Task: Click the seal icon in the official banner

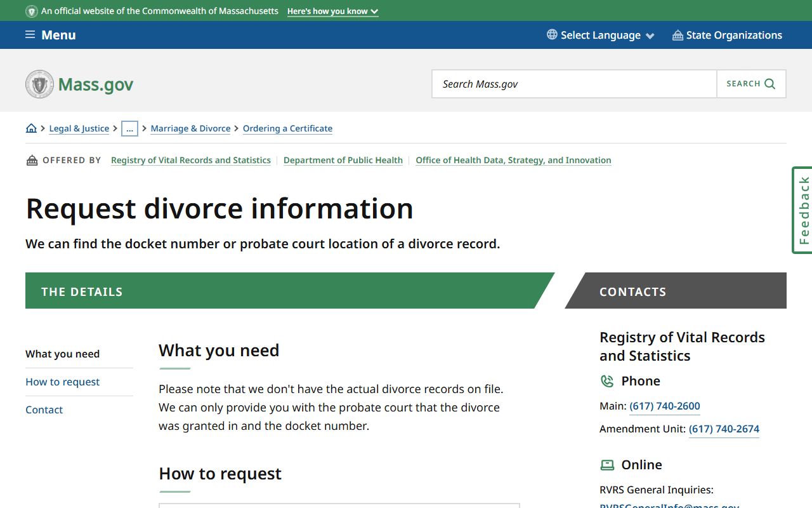Action: (31, 11)
